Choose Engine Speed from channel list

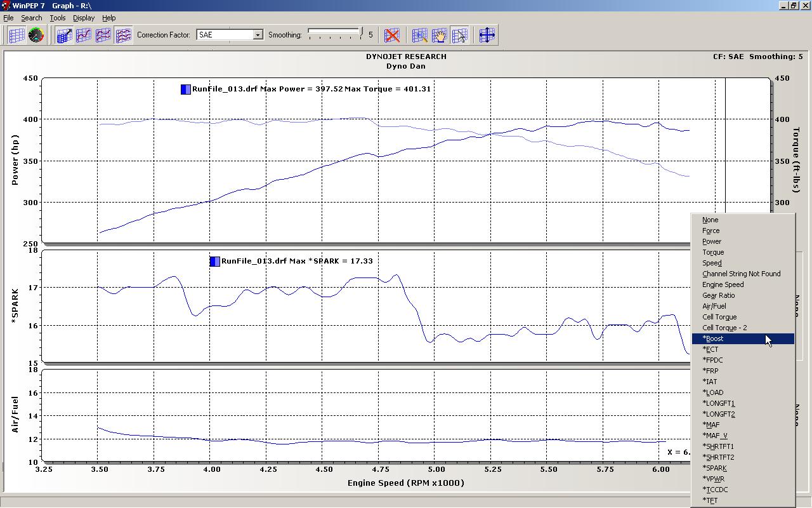pos(723,284)
